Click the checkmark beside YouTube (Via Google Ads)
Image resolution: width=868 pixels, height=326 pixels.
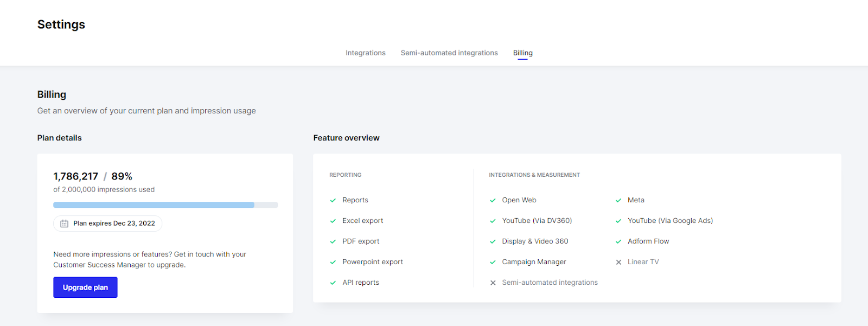[618, 221]
